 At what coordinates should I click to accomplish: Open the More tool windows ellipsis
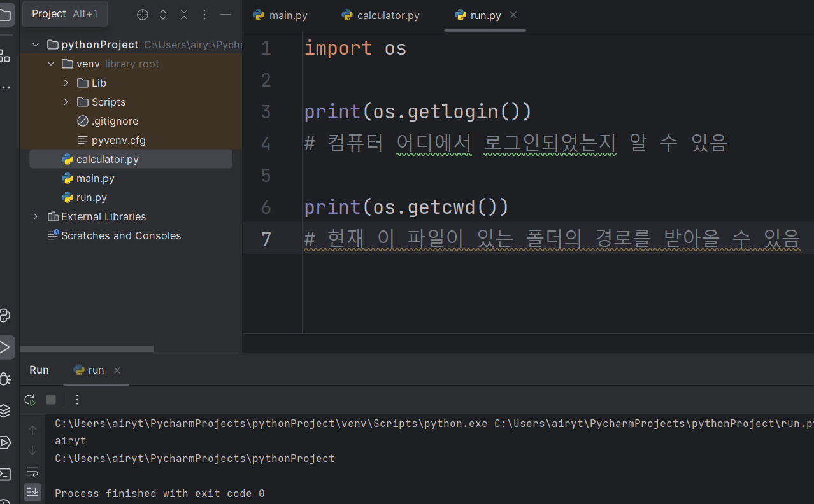[4, 87]
